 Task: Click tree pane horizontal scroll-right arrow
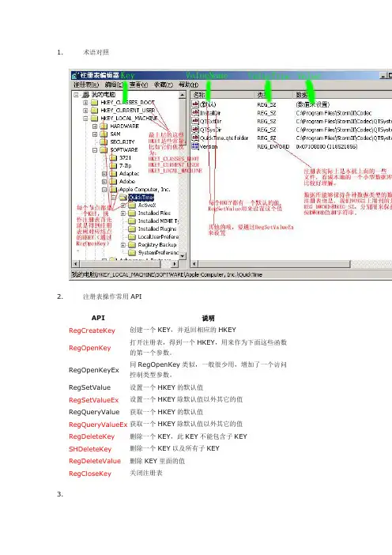point(175,264)
